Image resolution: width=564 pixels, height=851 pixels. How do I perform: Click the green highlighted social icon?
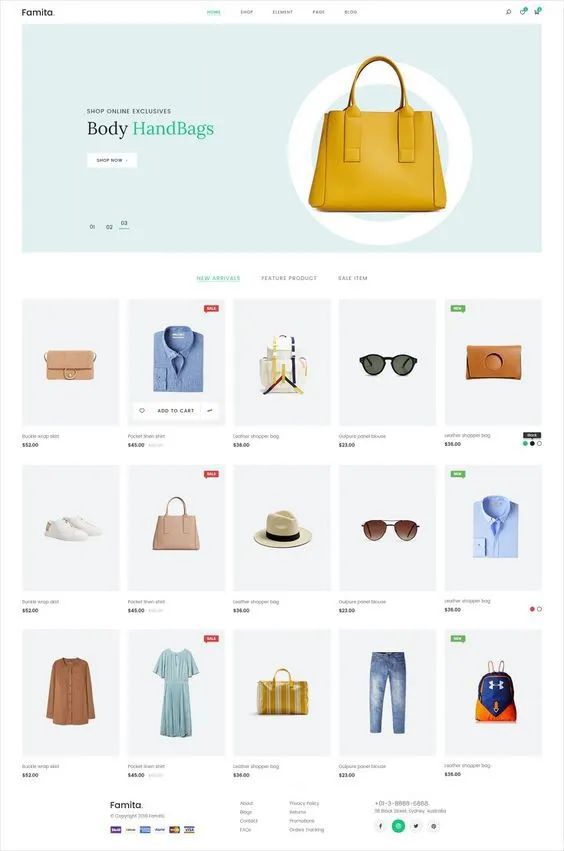pyautogui.click(x=398, y=826)
